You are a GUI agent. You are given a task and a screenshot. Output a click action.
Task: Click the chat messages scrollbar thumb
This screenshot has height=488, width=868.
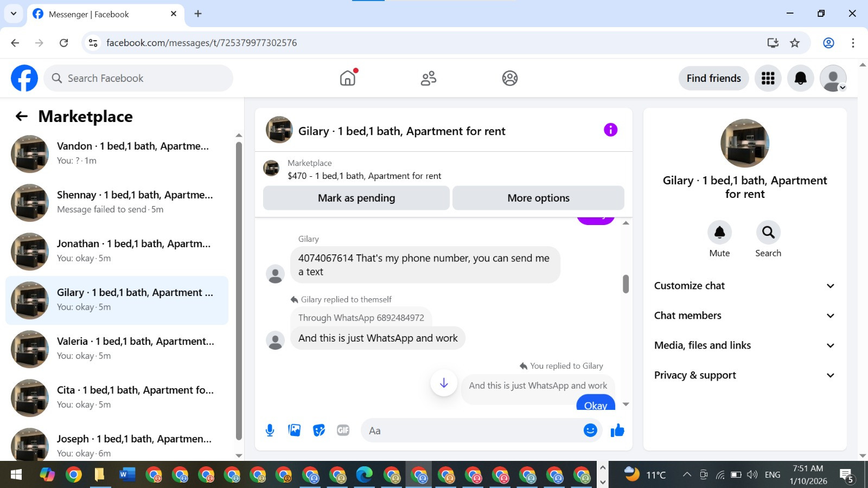[626, 284]
